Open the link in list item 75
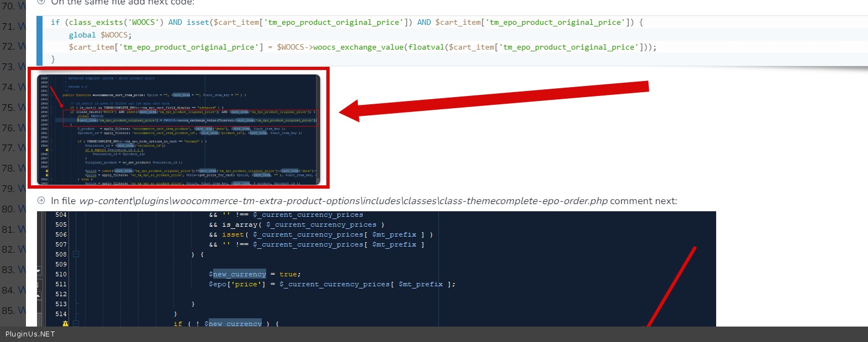The width and height of the screenshot is (868, 342). tap(22, 108)
